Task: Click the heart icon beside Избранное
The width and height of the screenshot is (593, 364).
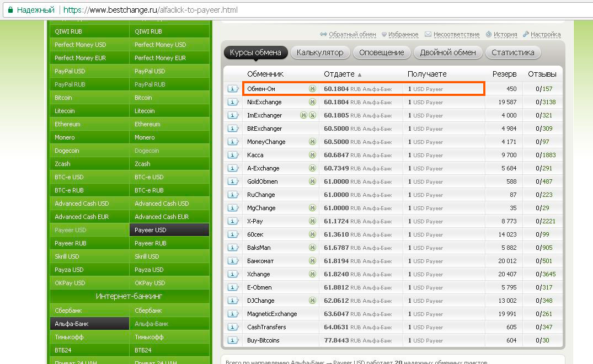Action: pyautogui.click(x=384, y=34)
